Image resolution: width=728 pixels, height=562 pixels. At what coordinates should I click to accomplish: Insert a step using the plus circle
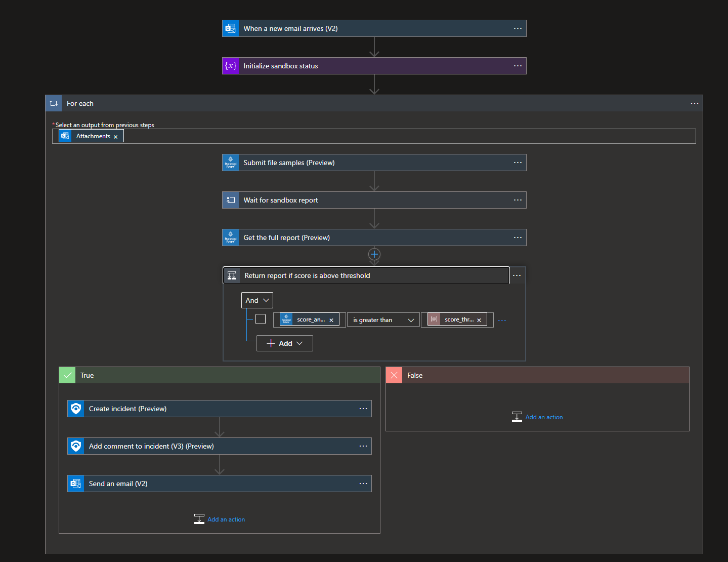tap(374, 254)
